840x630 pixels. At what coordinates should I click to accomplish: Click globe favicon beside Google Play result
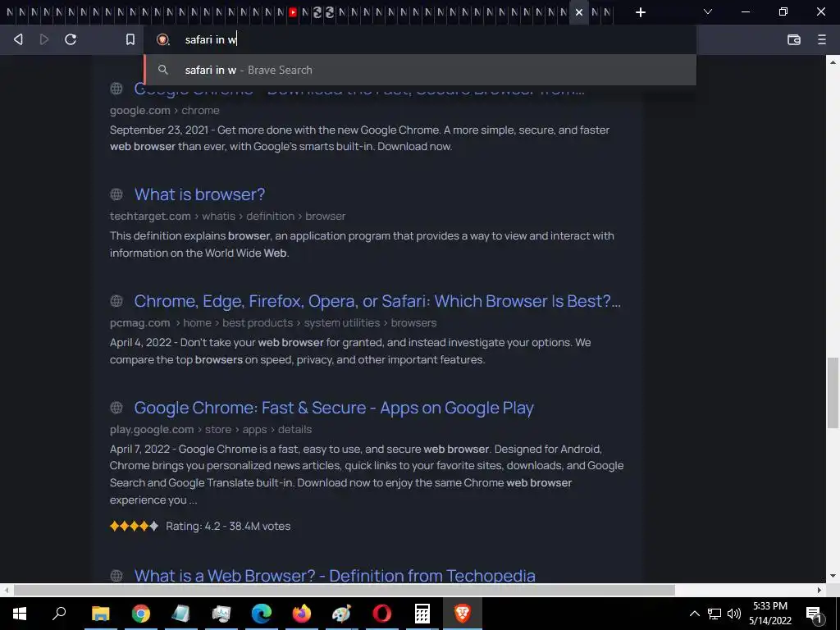click(x=116, y=407)
